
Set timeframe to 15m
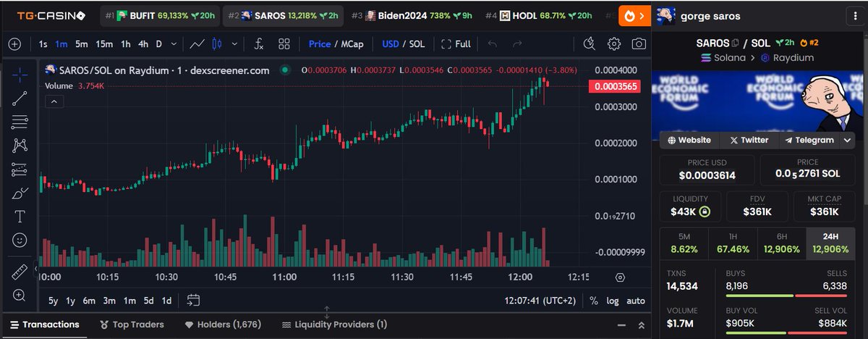point(104,44)
